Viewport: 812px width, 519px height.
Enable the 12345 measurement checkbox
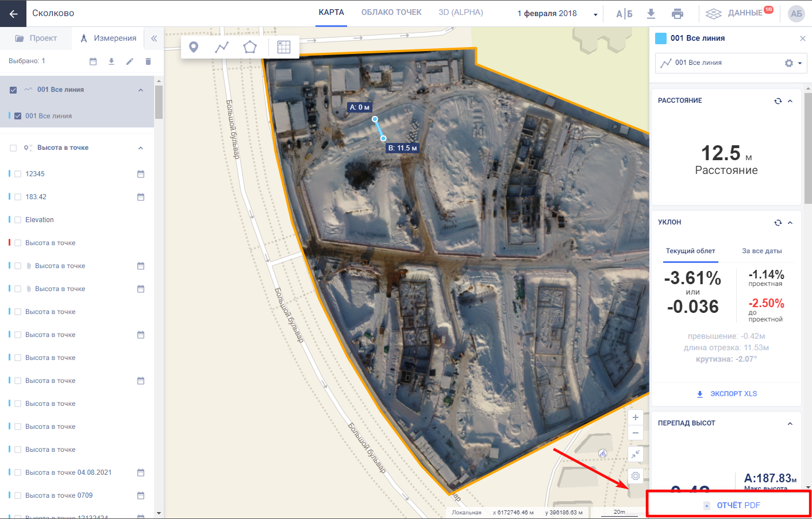[x=18, y=174]
